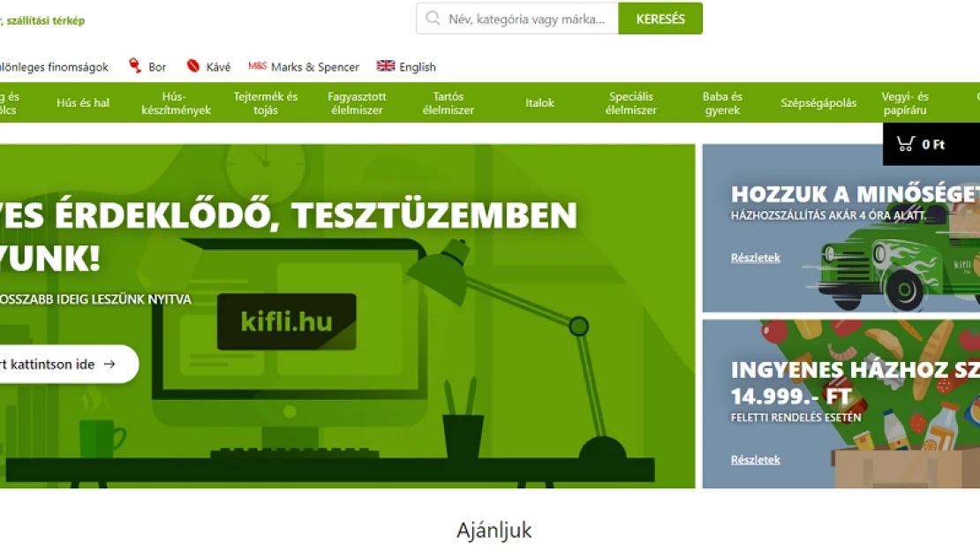Click the kifli.hu logo on monitor

pyautogui.click(x=287, y=321)
